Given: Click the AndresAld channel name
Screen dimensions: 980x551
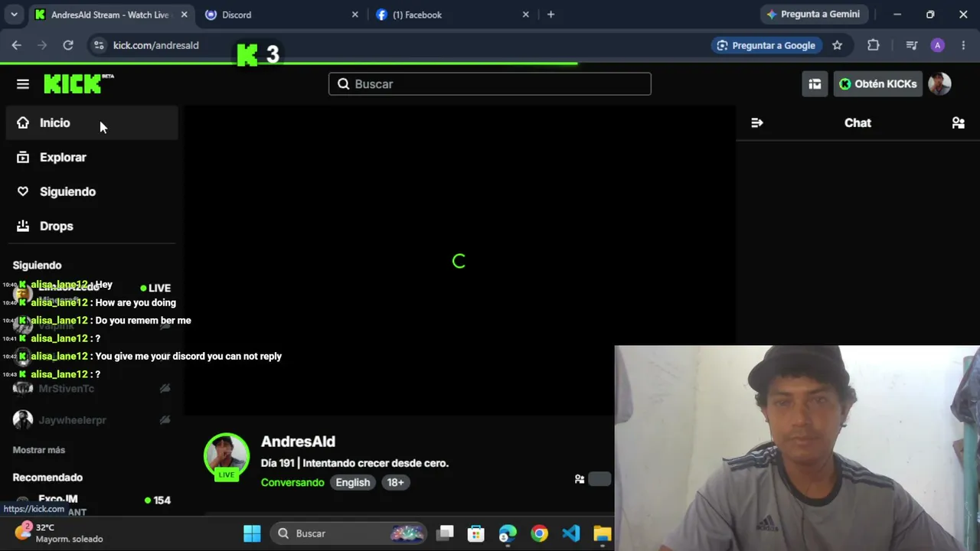Looking at the screenshot, I should [298, 442].
